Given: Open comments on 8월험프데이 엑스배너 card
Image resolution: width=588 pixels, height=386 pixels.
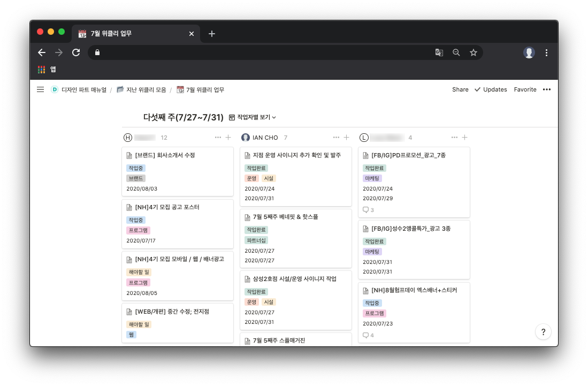Looking at the screenshot, I should (x=368, y=335).
